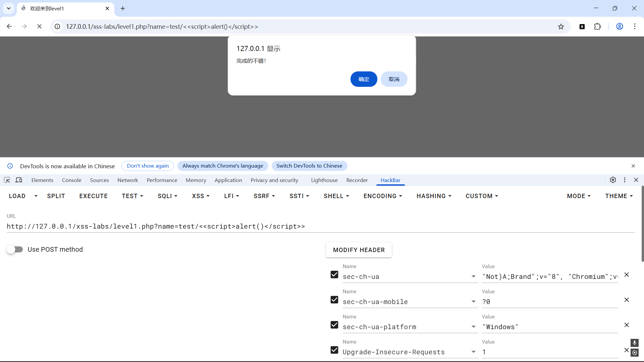The image size is (644, 362).
Task: Expand the sec-ch-ua name dropdown
Action: 474,277
